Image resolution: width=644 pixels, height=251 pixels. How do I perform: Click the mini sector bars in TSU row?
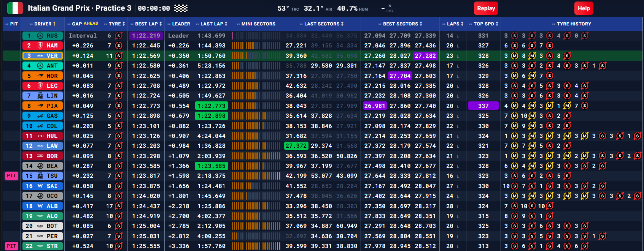click(x=256, y=176)
